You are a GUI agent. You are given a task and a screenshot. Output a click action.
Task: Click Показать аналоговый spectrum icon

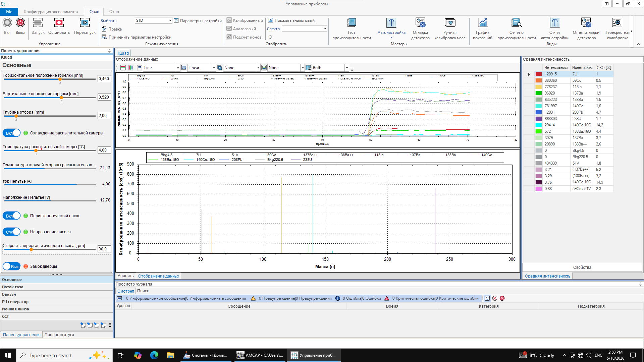coord(270,20)
